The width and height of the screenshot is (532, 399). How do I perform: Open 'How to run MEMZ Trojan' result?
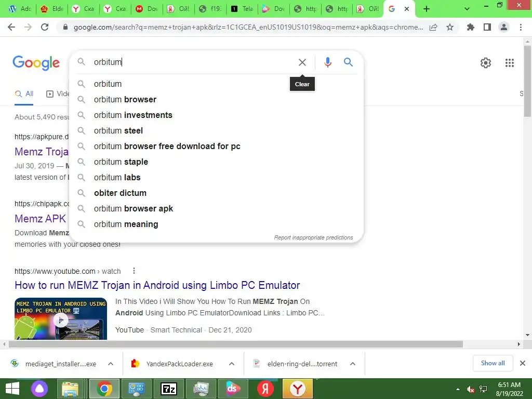pyautogui.click(x=157, y=285)
